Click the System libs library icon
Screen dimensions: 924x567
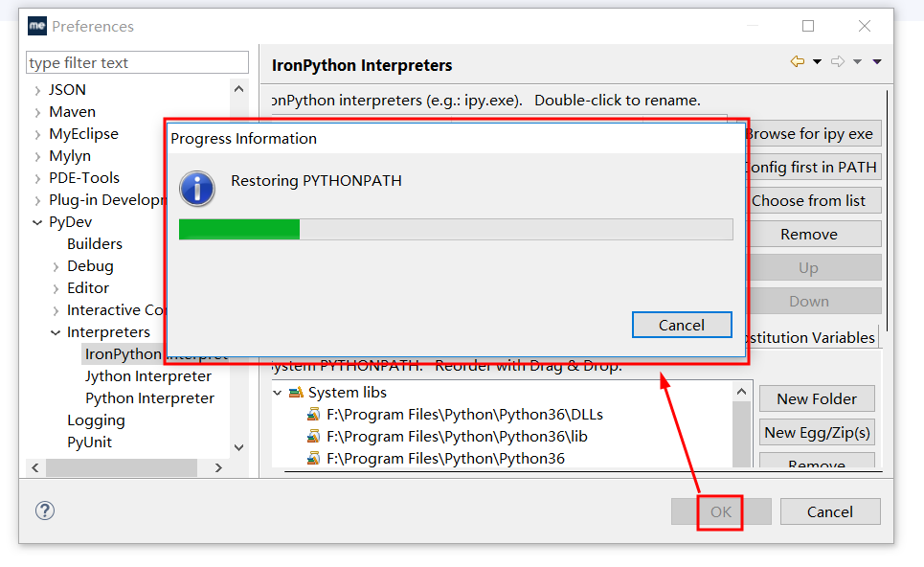297,393
